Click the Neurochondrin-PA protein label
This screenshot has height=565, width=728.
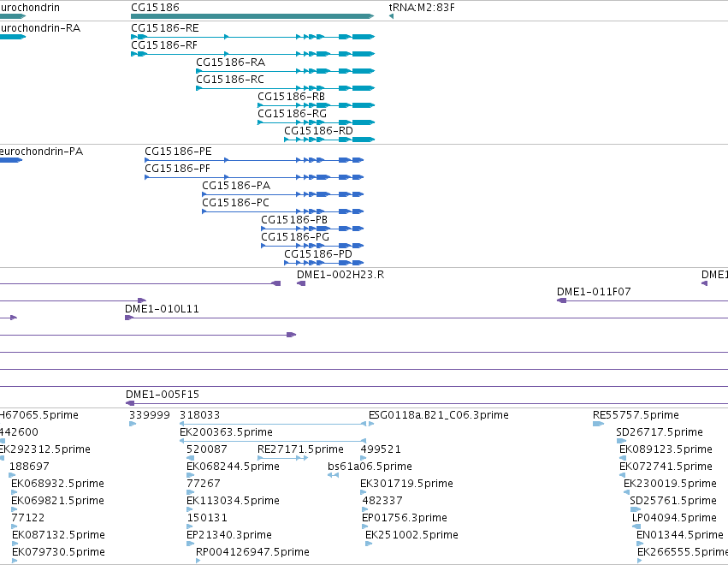(42, 152)
